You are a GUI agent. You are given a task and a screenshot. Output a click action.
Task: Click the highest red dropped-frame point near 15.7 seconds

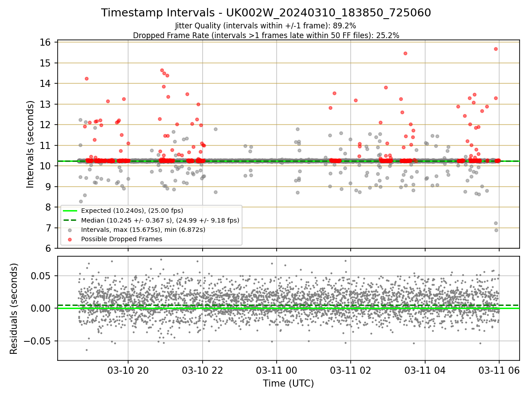(x=496, y=49)
